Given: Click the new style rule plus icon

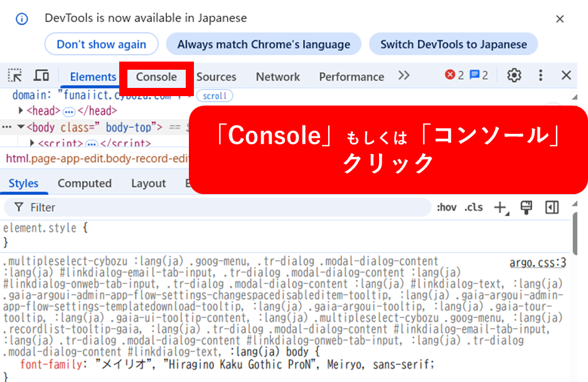Looking at the screenshot, I should pos(500,208).
